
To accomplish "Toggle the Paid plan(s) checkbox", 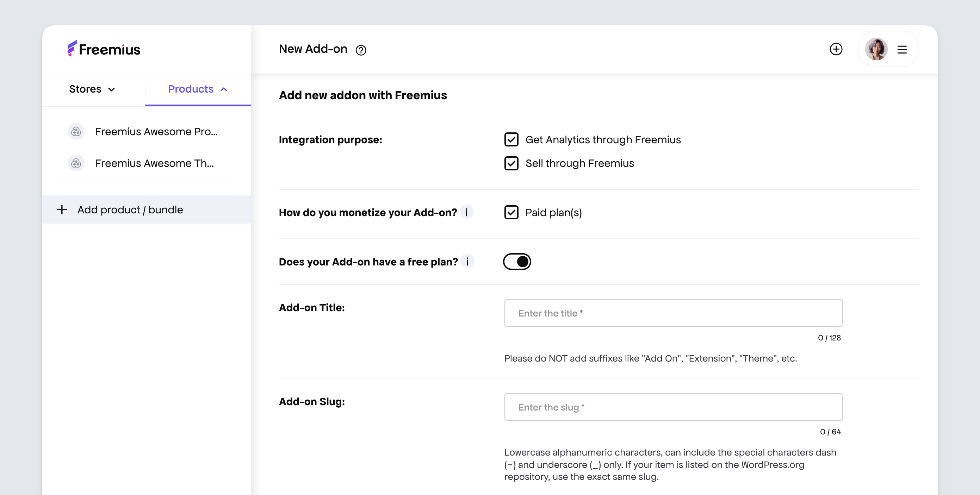I will point(511,212).
